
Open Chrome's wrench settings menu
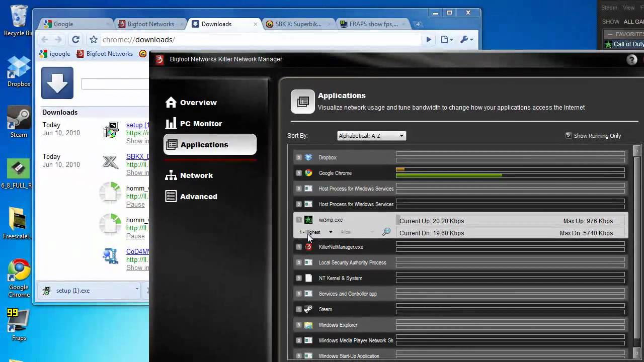click(466, 40)
